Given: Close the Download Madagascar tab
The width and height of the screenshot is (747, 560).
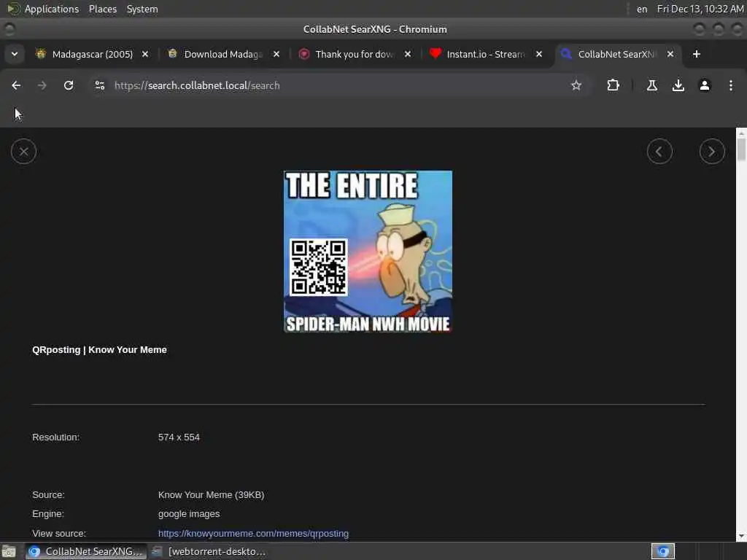Looking at the screenshot, I should click(276, 54).
